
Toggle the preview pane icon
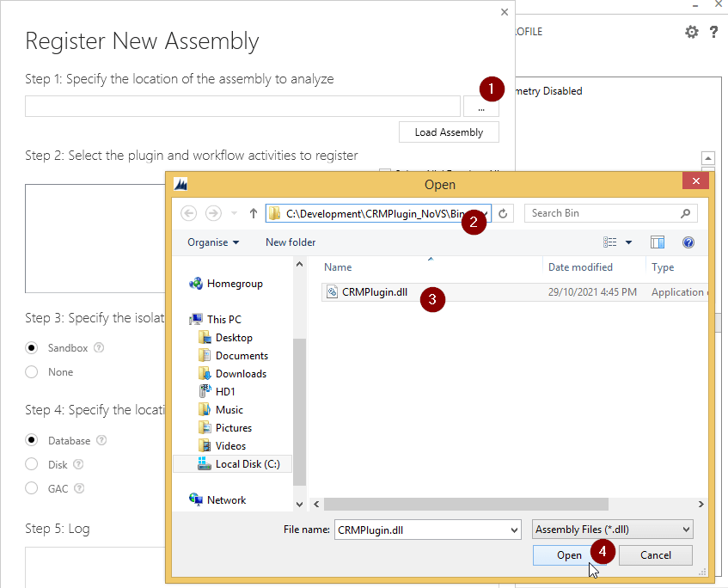658,242
